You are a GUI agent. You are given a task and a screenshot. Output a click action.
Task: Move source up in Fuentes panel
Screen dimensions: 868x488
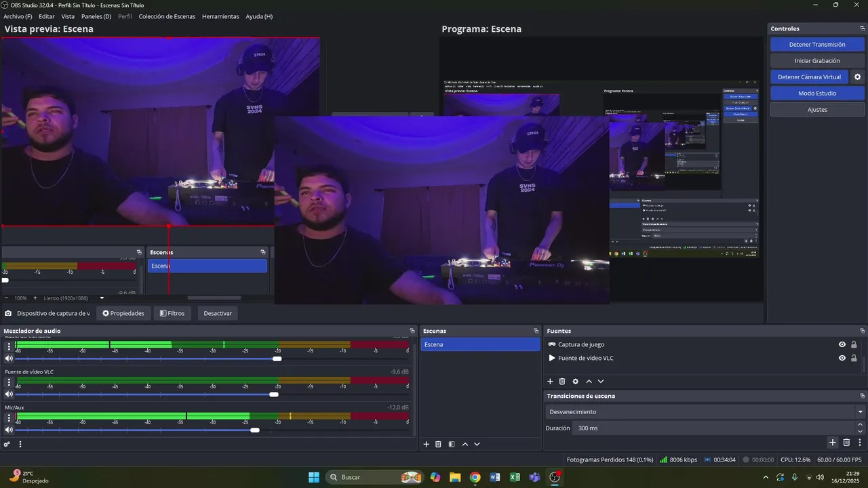click(589, 382)
